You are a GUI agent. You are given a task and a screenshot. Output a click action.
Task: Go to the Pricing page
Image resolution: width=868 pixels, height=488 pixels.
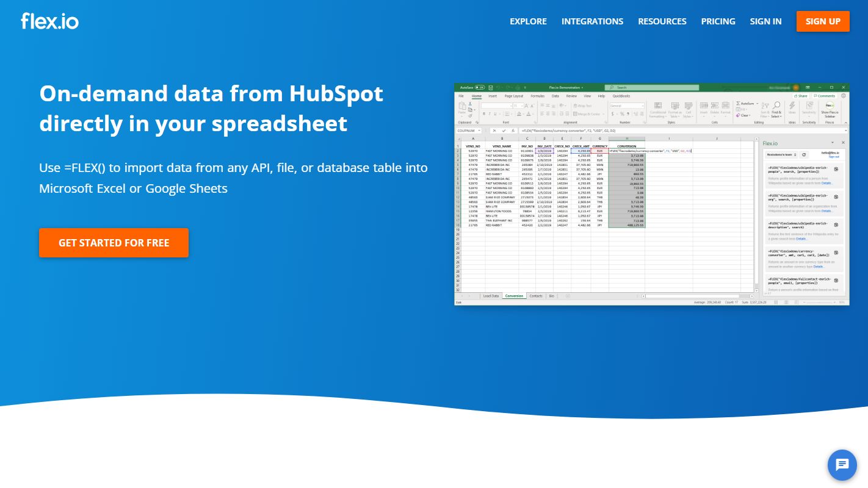click(718, 21)
